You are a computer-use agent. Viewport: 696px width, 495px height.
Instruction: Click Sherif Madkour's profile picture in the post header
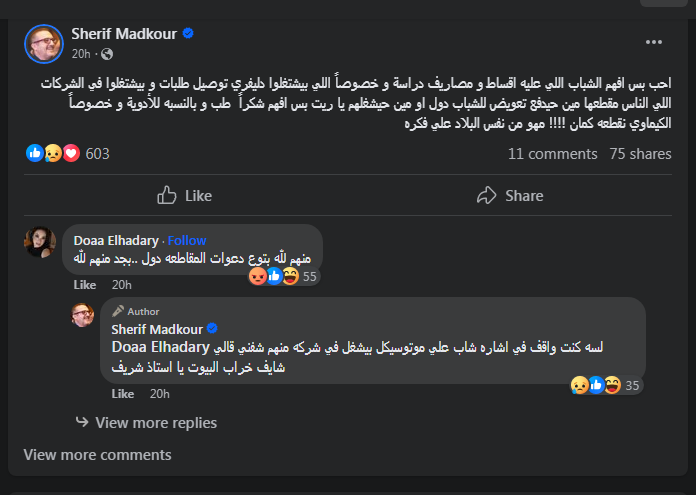point(43,42)
